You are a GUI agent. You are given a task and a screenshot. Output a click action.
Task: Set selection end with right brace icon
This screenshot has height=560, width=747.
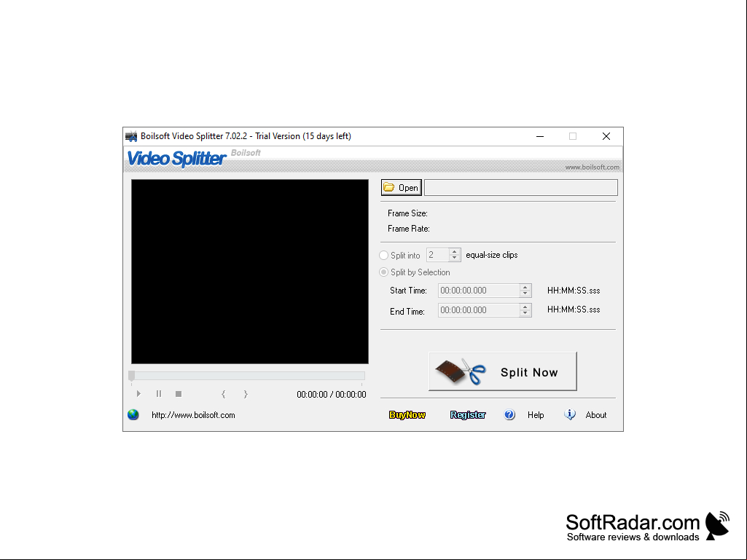pos(246,394)
